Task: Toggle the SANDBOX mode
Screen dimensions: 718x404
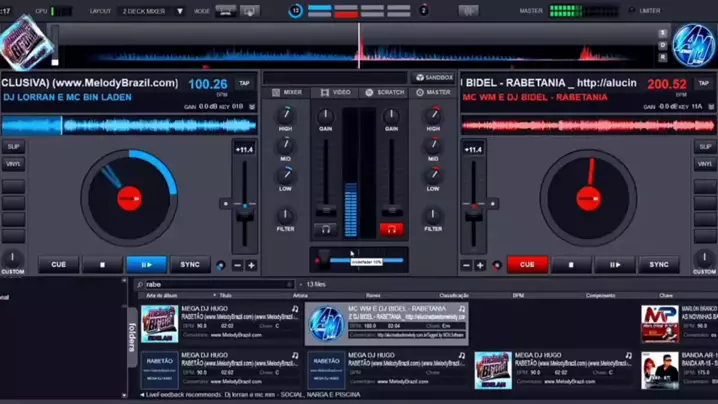Action: pos(433,77)
